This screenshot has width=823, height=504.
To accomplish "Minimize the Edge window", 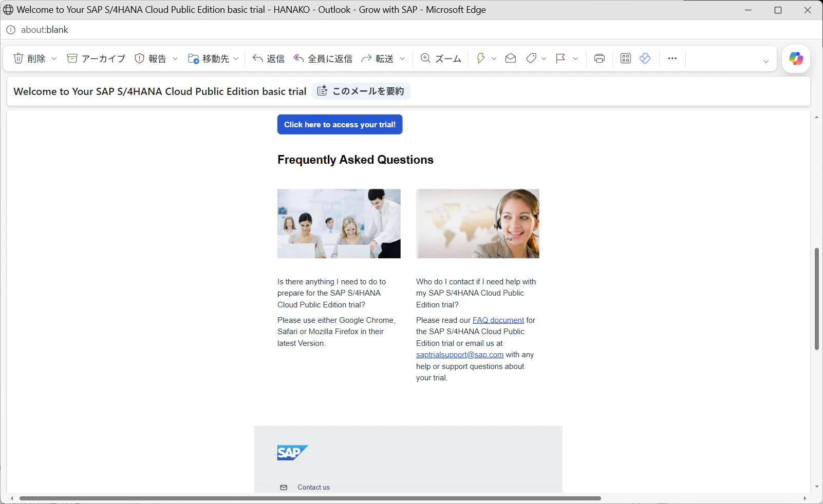I will click(749, 10).
